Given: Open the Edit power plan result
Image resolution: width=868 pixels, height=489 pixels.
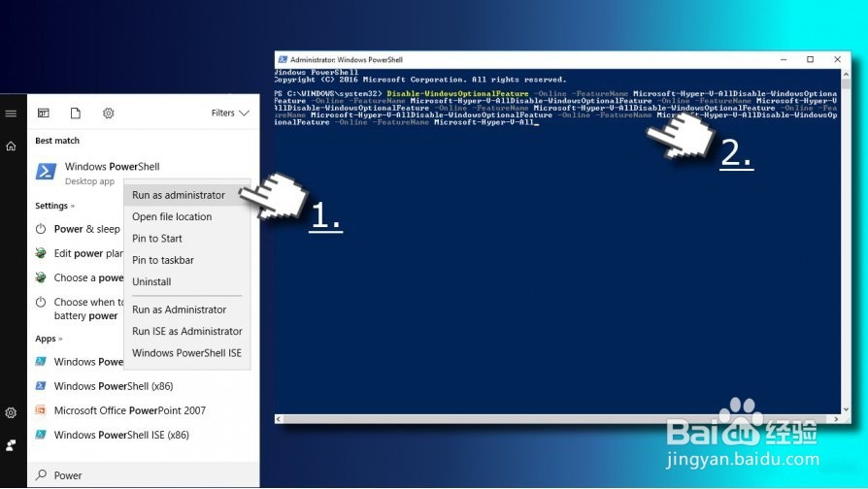Looking at the screenshot, I should click(78, 253).
